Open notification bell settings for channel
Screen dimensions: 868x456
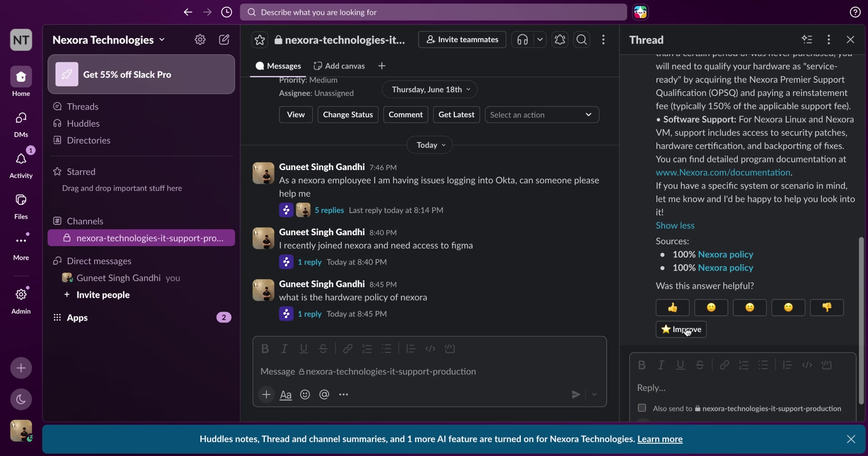pyautogui.click(x=560, y=40)
